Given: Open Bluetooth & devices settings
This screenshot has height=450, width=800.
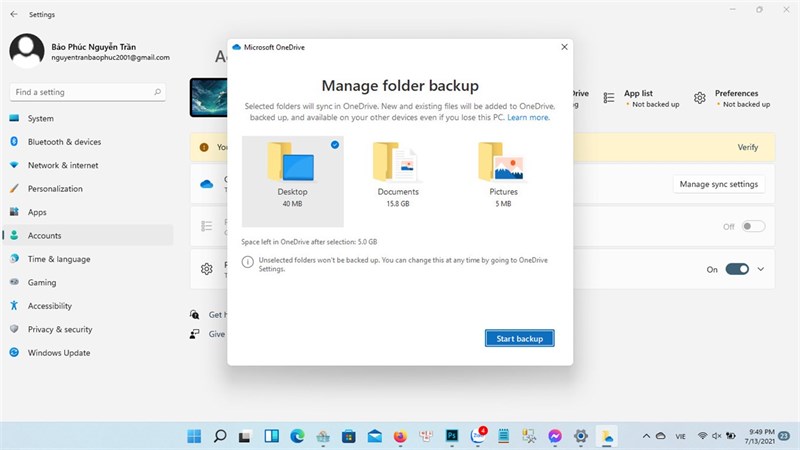Looking at the screenshot, I should pos(88,142).
